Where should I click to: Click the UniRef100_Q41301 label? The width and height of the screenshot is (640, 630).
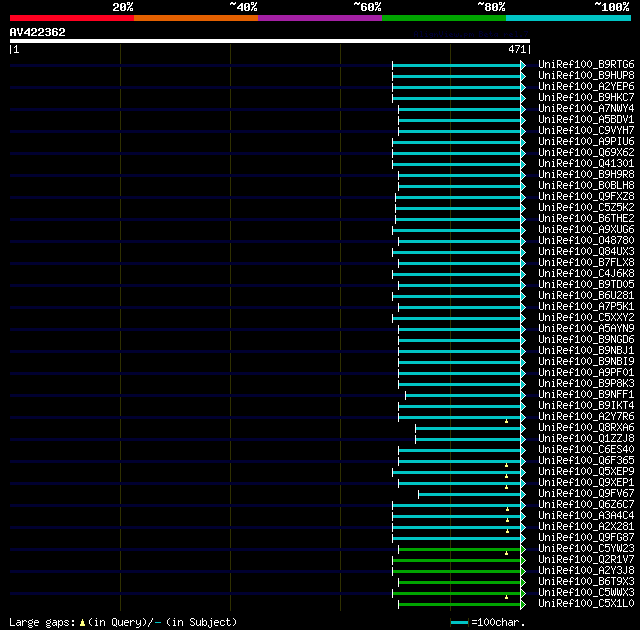(586, 164)
